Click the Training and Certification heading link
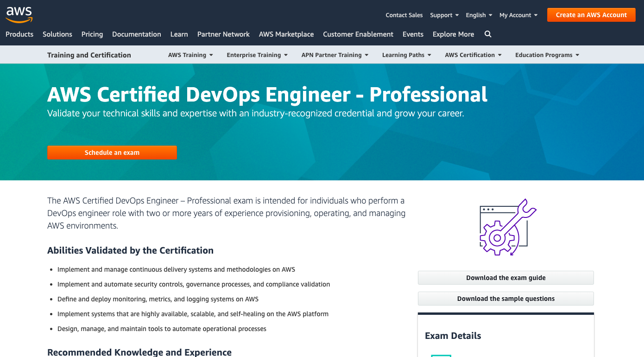644x357 pixels. click(89, 55)
